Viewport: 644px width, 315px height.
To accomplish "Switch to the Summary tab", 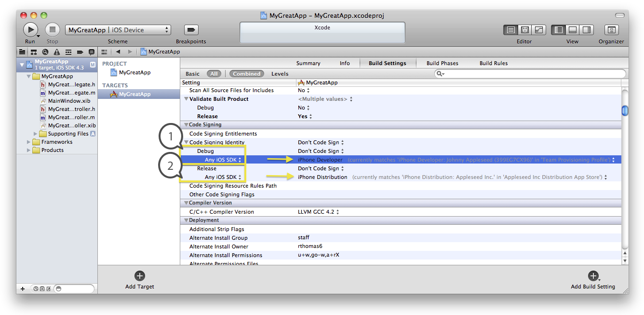I will click(308, 63).
